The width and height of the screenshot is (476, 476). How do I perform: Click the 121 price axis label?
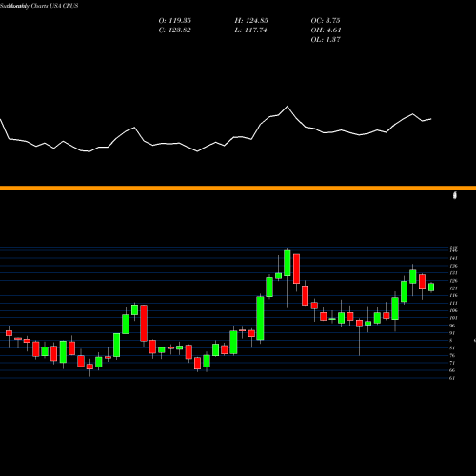pyautogui.click(x=453, y=288)
